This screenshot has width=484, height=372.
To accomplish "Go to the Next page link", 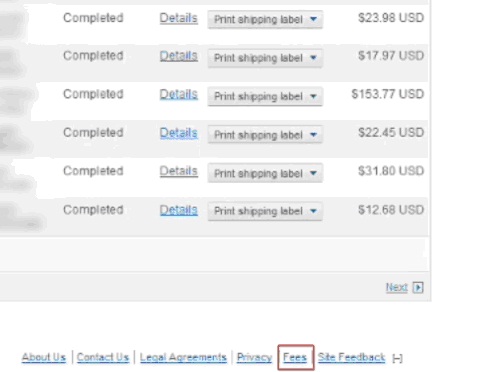I will [x=397, y=287].
